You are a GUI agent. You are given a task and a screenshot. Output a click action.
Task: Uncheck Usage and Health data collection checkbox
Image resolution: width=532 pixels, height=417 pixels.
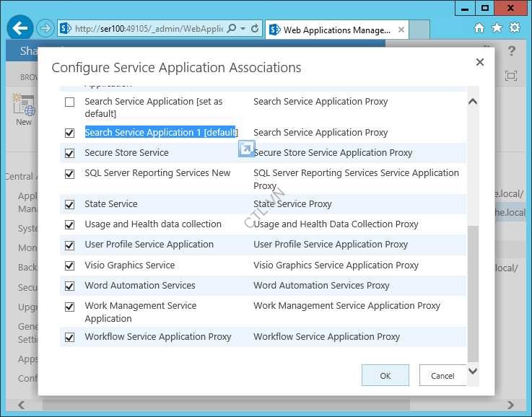coord(69,225)
